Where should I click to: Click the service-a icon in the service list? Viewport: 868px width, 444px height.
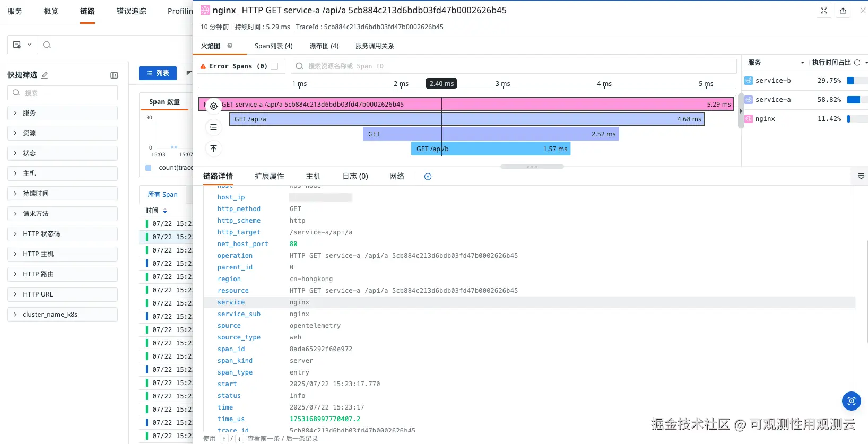pos(749,100)
